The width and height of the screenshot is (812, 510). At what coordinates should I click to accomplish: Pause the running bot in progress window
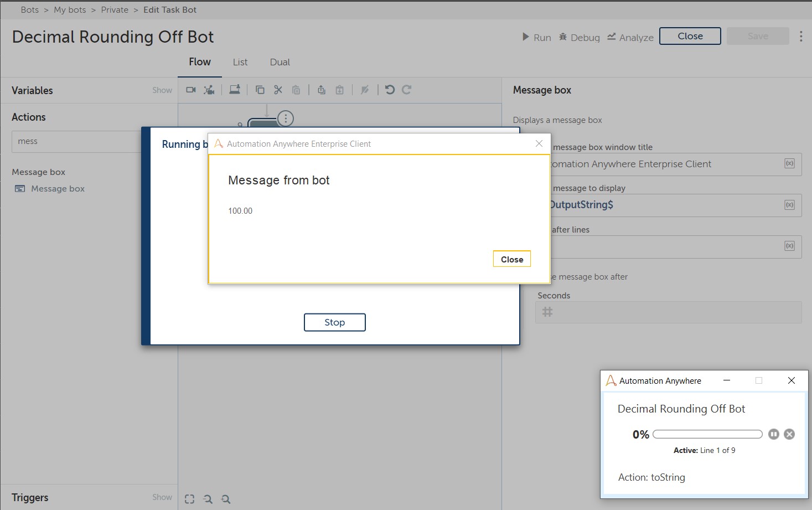coord(774,434)
